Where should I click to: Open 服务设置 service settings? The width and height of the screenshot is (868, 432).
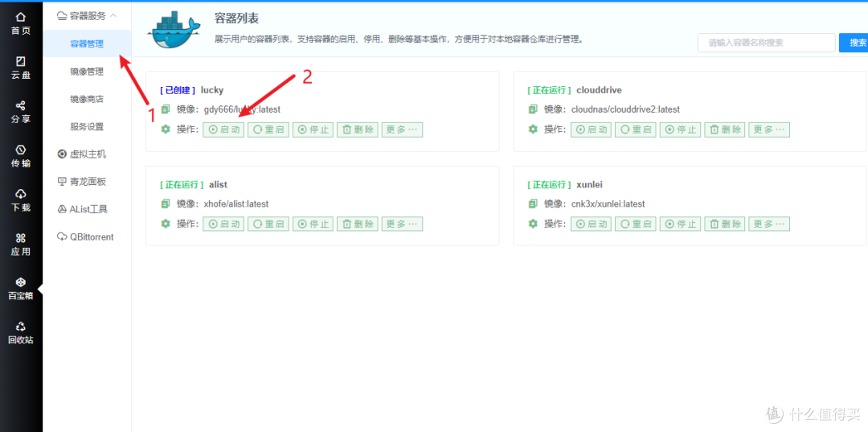(87, 126)
